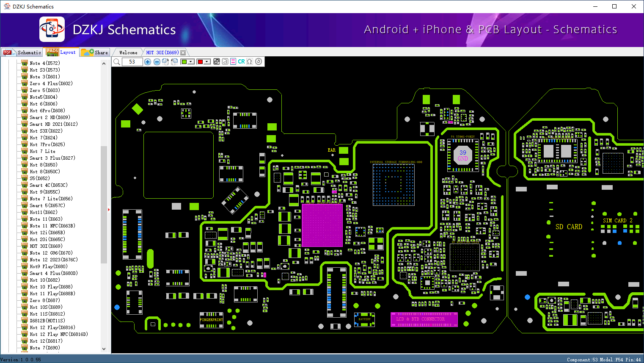Select Smart 4 Plus(X680D) entry
This screenshot has width=644, height=363.
pyautogui.click(x=54, y=273)
